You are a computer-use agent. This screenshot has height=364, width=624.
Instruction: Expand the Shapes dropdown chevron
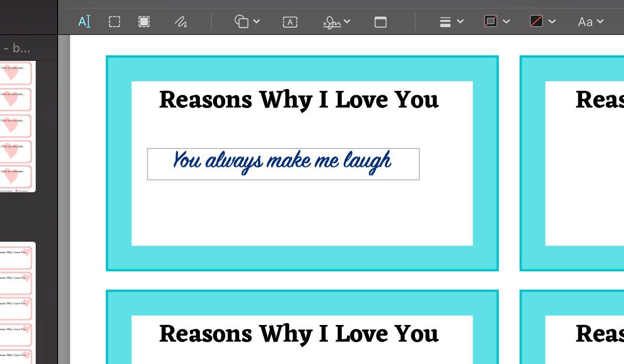coord(257,21)
